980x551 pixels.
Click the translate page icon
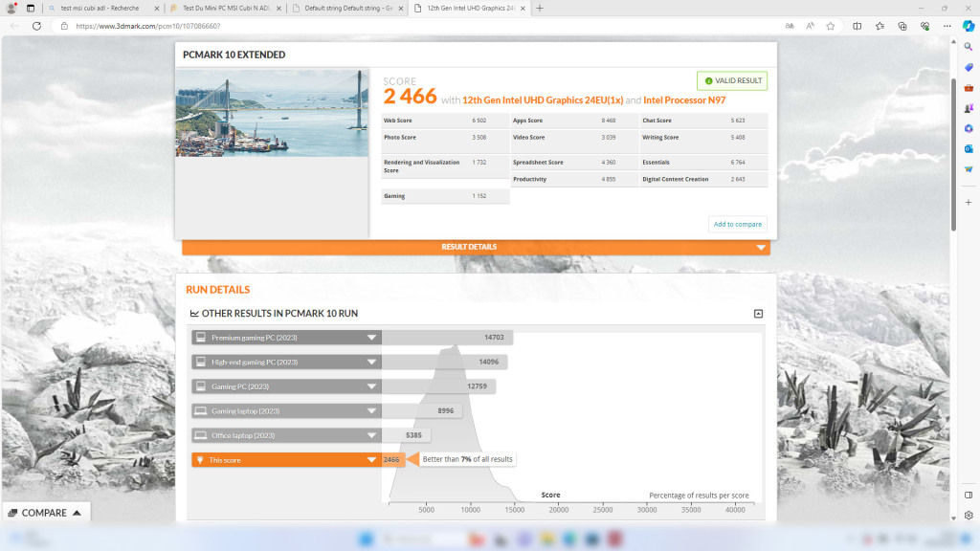(x=790, y=26)
